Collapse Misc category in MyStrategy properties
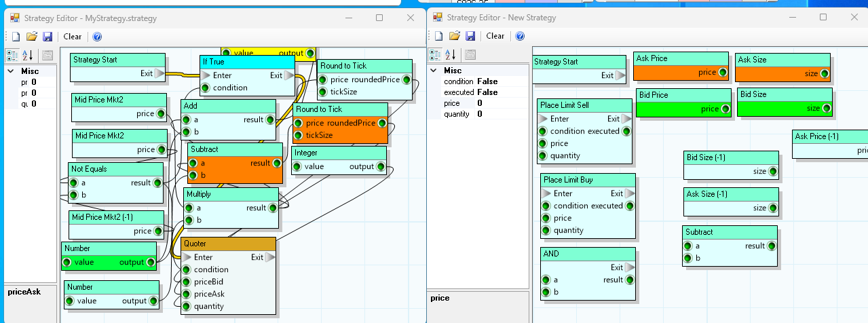The height and width of the screenshot is (323, 868). [x=12, y=71]
